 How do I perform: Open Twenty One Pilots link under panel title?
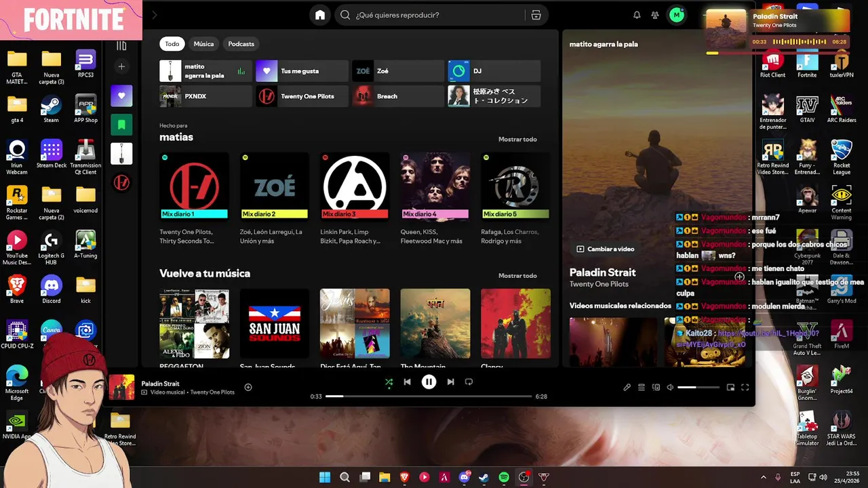[599, 284]
